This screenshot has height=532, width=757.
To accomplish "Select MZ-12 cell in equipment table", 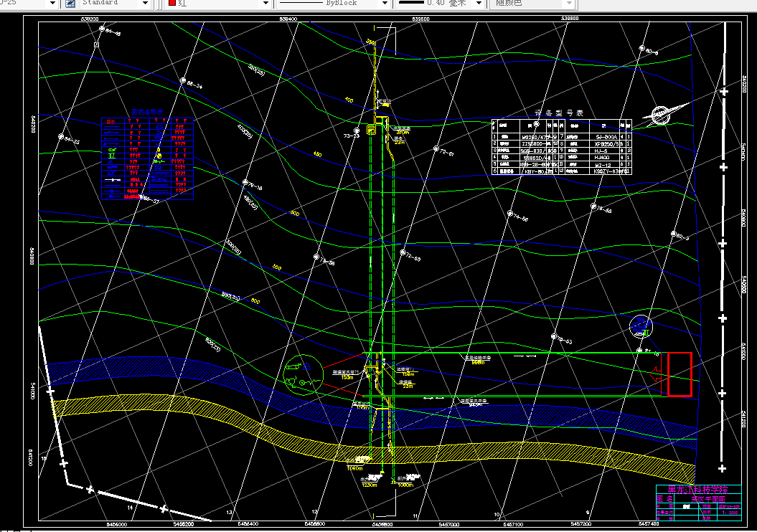I will coord(603,165).
